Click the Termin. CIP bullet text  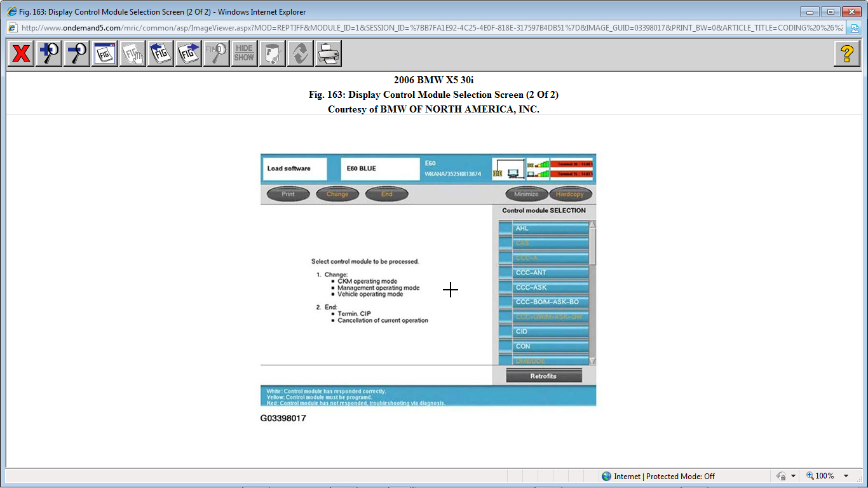[354, 314]
